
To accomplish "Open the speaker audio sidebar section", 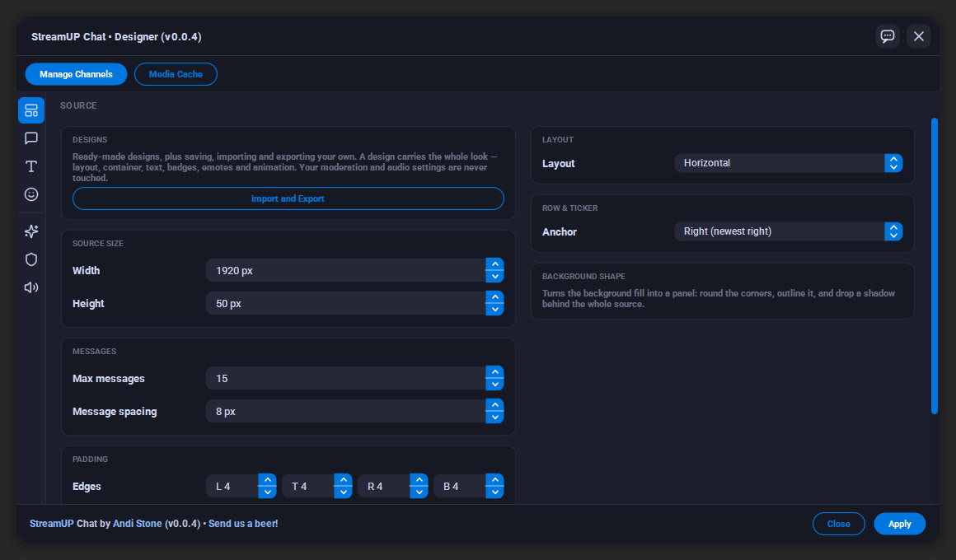I will tap(31, 287).
